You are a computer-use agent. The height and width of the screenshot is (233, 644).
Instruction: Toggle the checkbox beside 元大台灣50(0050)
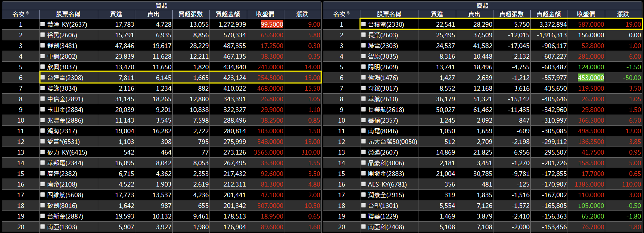pos(363,141)
